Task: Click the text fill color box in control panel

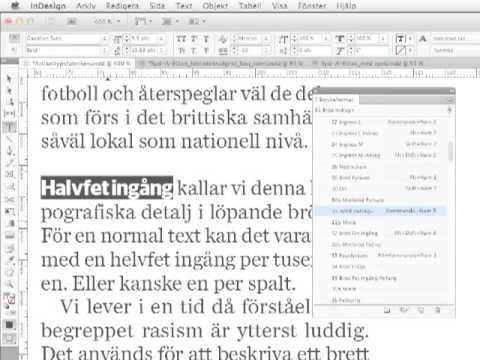Action: 400,39
